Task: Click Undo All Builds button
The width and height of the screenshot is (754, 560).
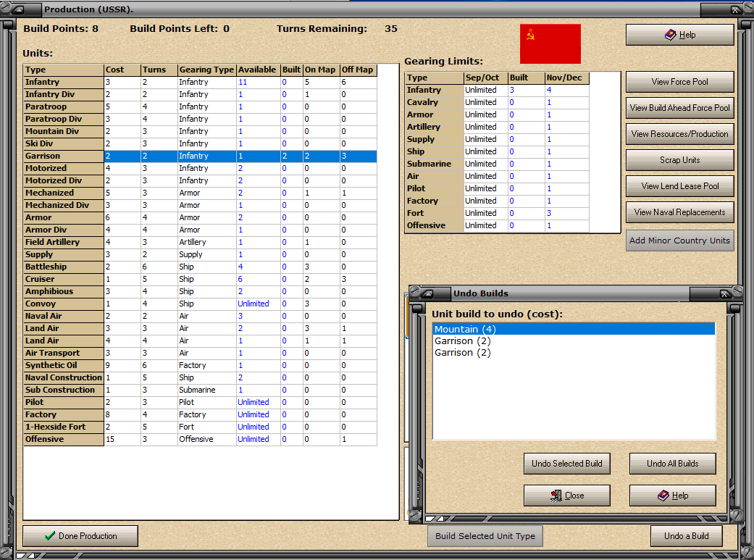Action: (x=672, y=464)
